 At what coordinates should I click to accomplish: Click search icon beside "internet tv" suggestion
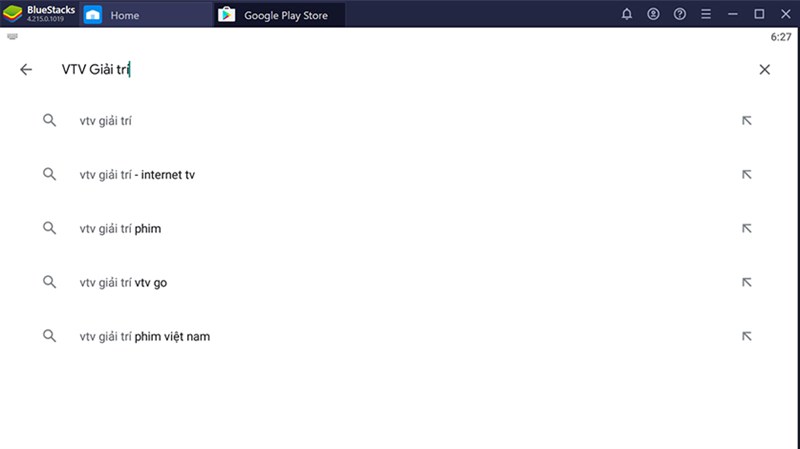[49, 174]
